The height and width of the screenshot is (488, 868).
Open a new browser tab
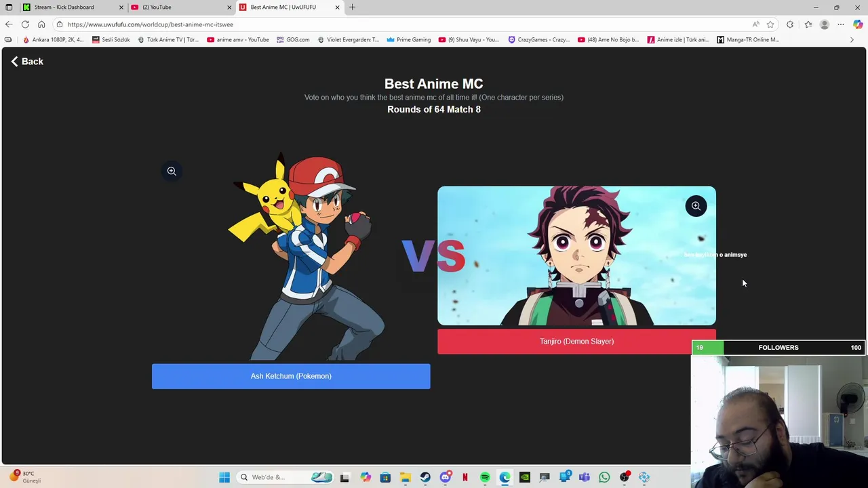coord(352,7)
